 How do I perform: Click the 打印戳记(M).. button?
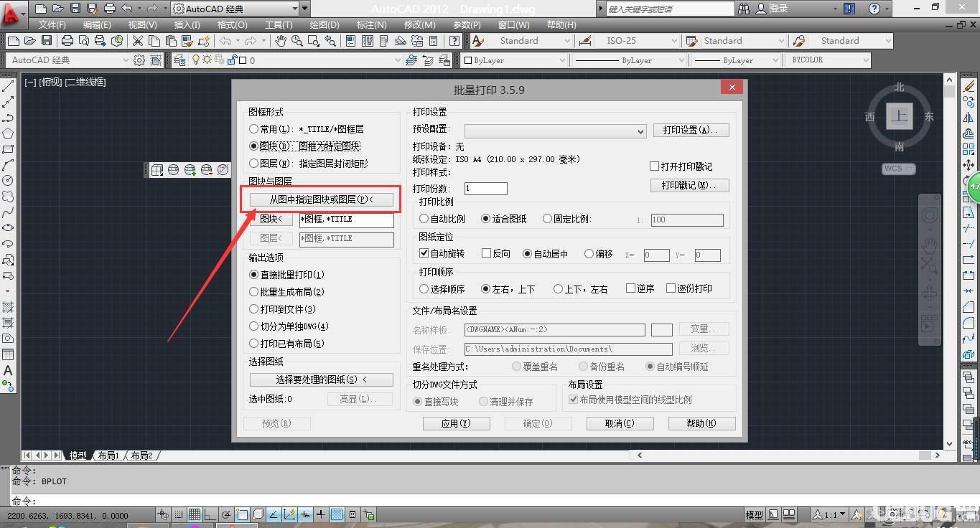pyautogui.click(x=691, y=185)
